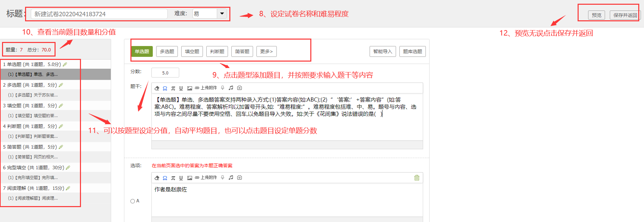The height and width of the screenshot is (222, 644).
Task: Open question (1)【判断题】判断题答案...
Action: tap(56, 136)
